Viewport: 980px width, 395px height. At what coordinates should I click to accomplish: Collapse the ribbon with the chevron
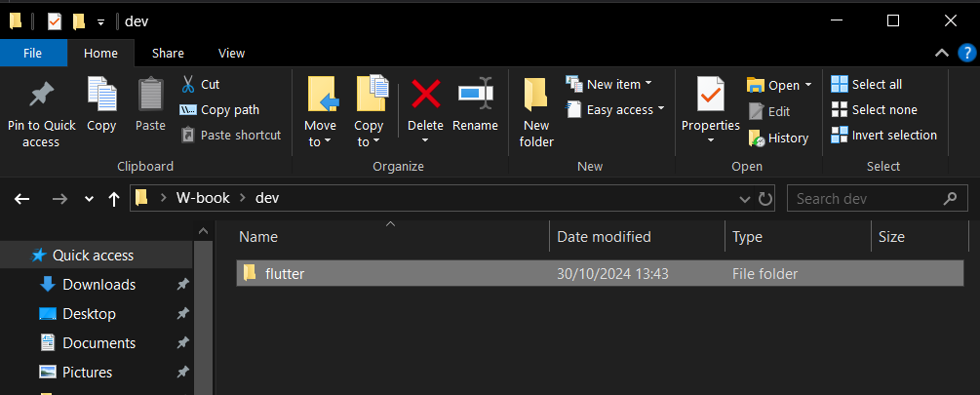[x=941, y=53]
